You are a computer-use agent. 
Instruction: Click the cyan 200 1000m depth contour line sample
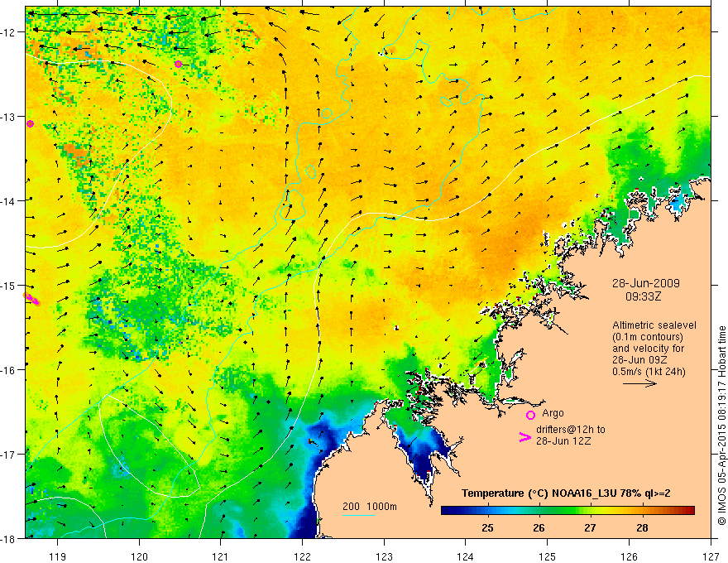pyautogui.click(x=359, y=515)
